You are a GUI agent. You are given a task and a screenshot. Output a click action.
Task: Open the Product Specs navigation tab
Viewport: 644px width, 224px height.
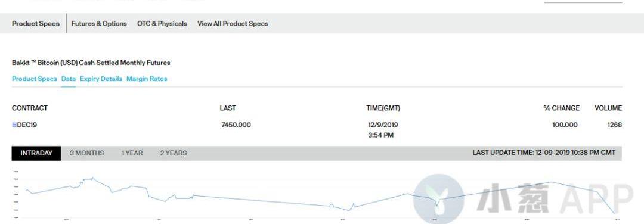(36, 24)
